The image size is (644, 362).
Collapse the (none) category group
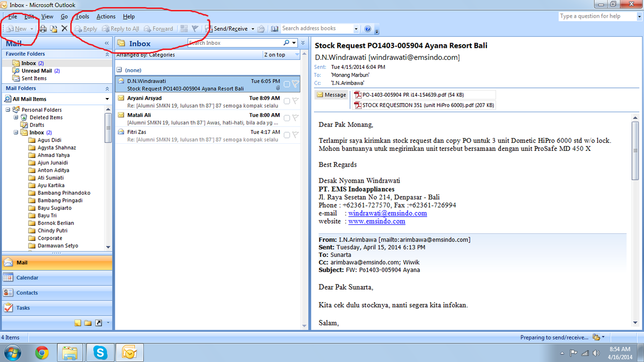point(119,70)
